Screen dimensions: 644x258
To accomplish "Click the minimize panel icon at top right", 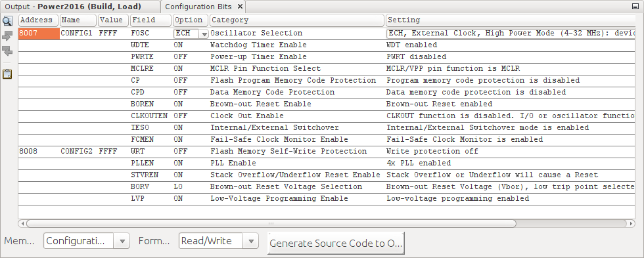I will pyautogui.click(x=635, y=7).
